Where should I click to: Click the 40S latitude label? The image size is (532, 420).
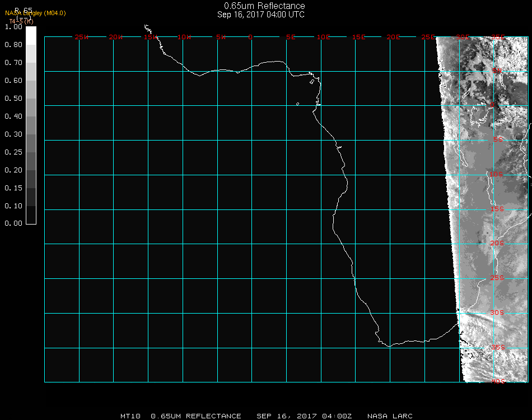click(497, 381)
